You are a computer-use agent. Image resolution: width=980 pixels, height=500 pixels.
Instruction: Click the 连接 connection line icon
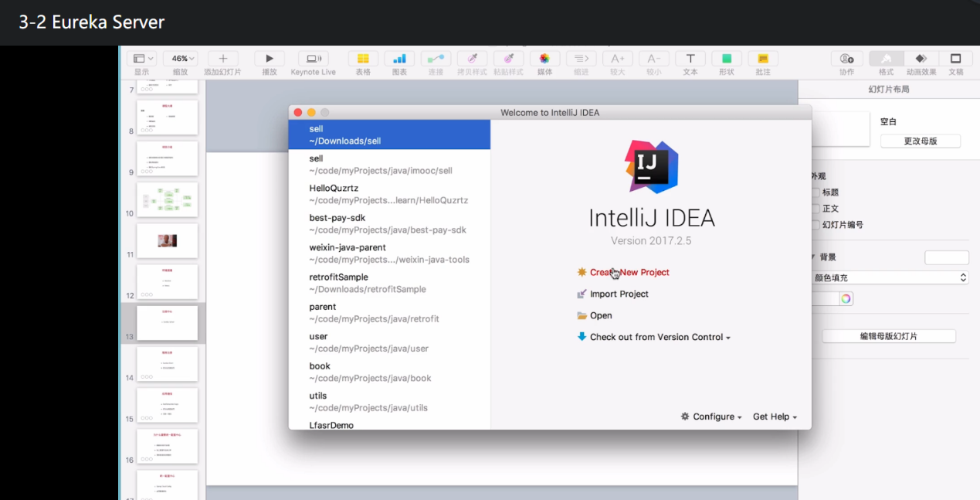pyautogui.click(x=436, y=59)
